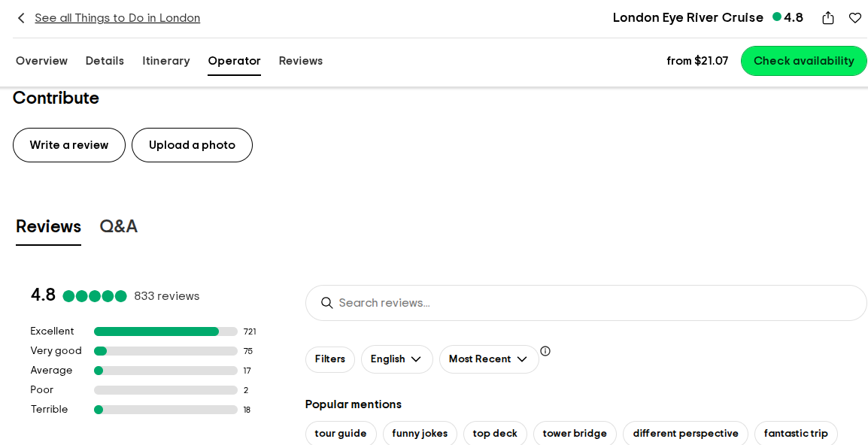The height and width of the screenshot is (445, 868).
Task: Select the Operator tab
Action: pos(234,61)
